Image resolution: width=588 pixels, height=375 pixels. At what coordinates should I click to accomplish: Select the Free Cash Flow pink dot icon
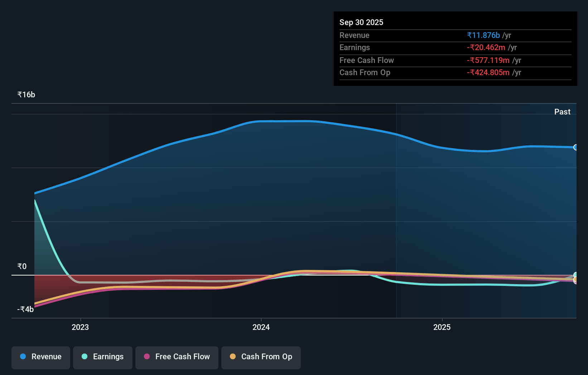(x=146, y=356)
